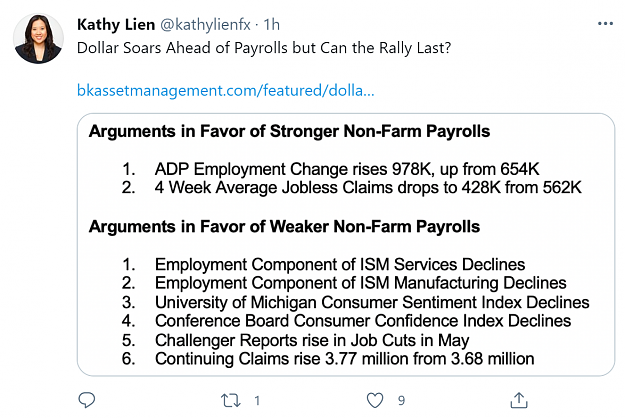Viewport: 625px width, 418px height.
Task: Open the three-dot more options menu
Action: 605,24
